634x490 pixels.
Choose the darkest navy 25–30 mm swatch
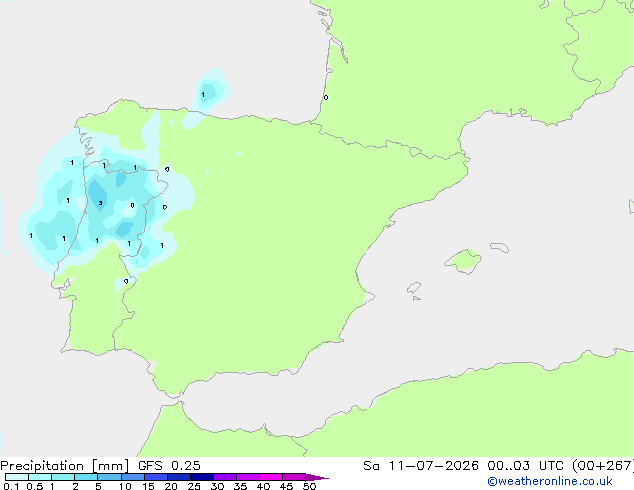click(x=201, y=477)
